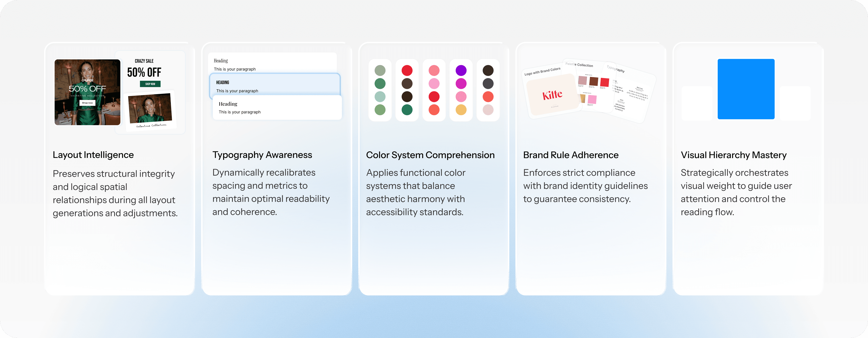Click the Visual Hierarchy Mastery title
The image size is (868, 338).
(x=734, y=155)
